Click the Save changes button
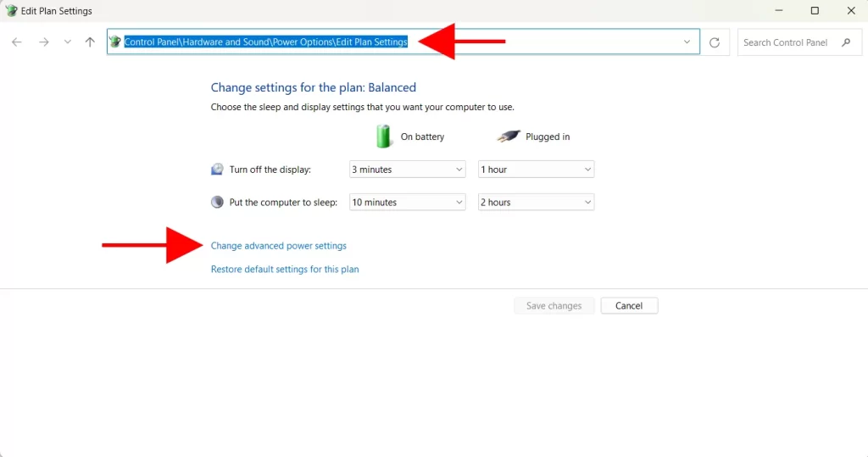868x457 pixels. (554, 306)
